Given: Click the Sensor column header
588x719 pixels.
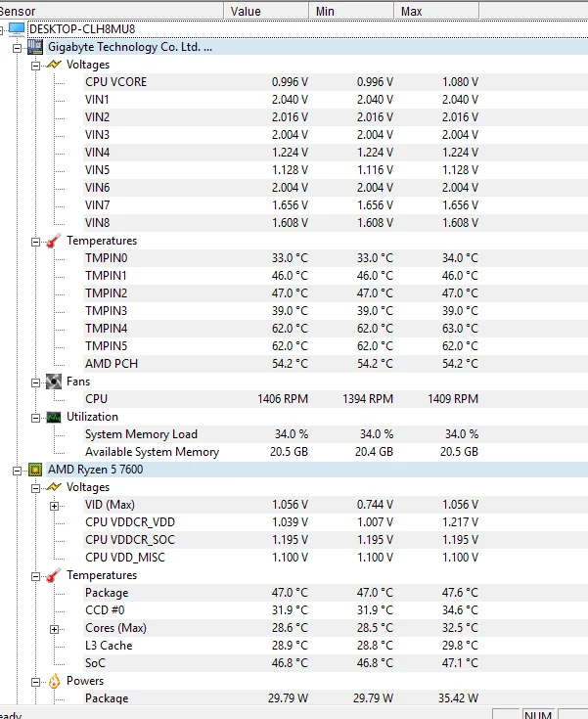Looking at the screenshot, I should pyautogui.click(x=112, y=11).
